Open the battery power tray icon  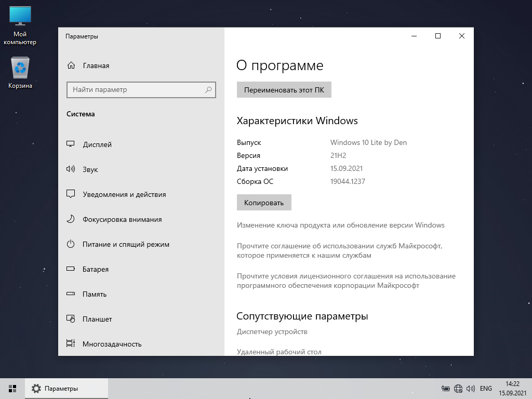[445, 389]
